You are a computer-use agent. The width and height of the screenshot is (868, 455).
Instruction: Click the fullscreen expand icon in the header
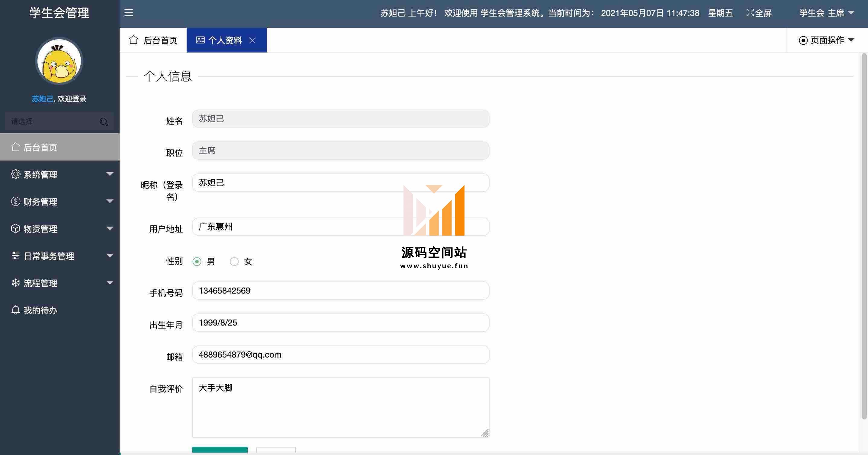click(x=750, y=13)
